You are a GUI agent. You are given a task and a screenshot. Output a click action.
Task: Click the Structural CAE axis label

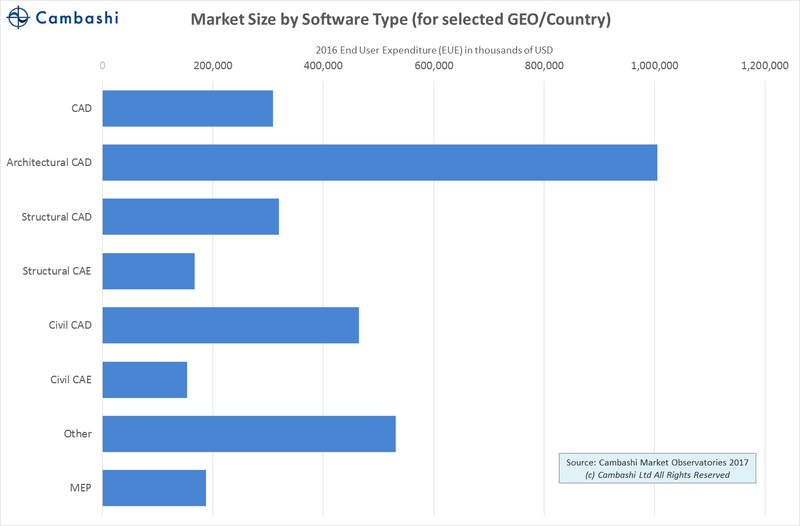(x=57, y=271)
